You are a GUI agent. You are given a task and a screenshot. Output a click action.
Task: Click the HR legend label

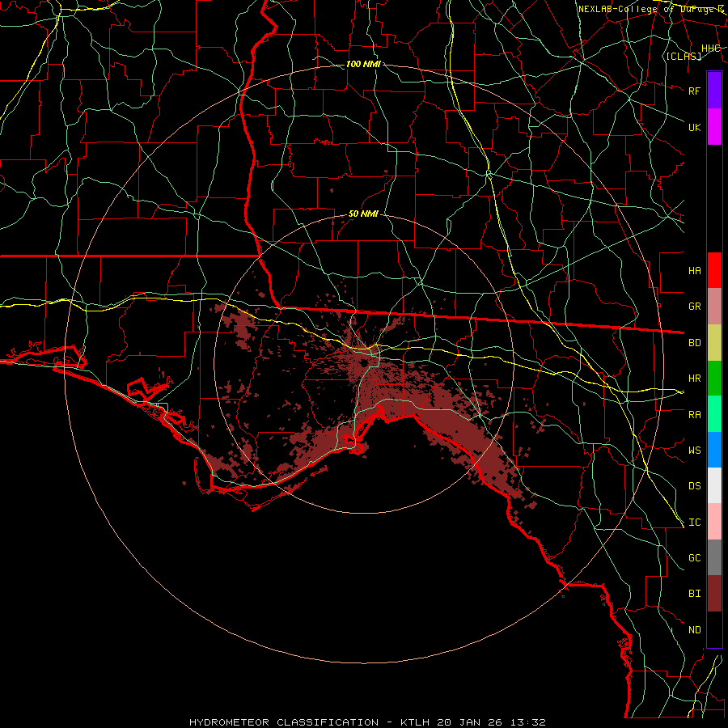(x=694, y=379)
